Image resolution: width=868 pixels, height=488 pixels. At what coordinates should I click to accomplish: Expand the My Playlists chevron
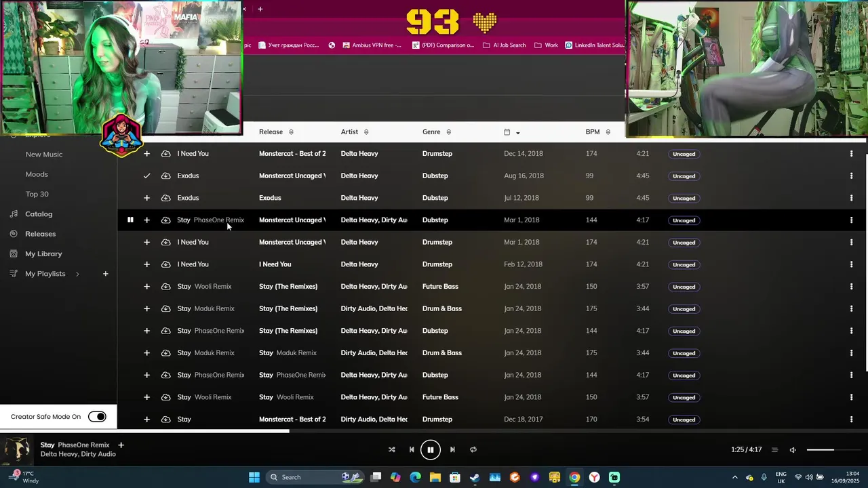click(x=77, y=274)
